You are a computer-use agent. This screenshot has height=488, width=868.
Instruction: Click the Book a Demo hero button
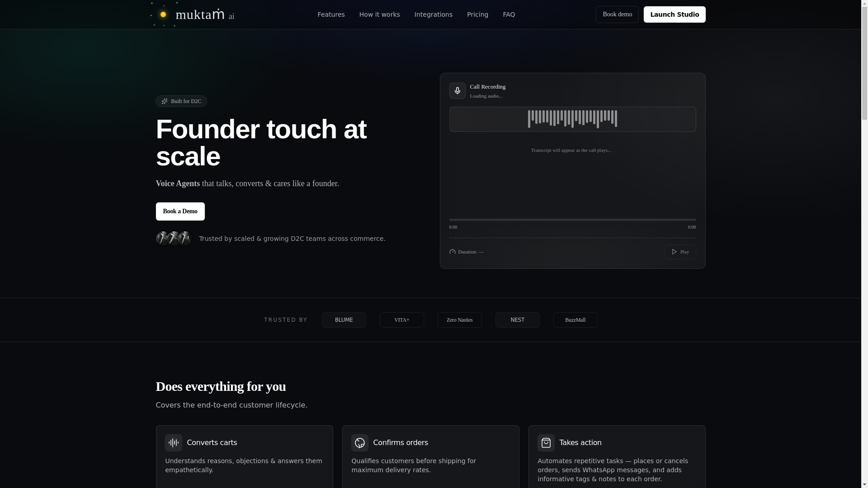click(180, 211)
